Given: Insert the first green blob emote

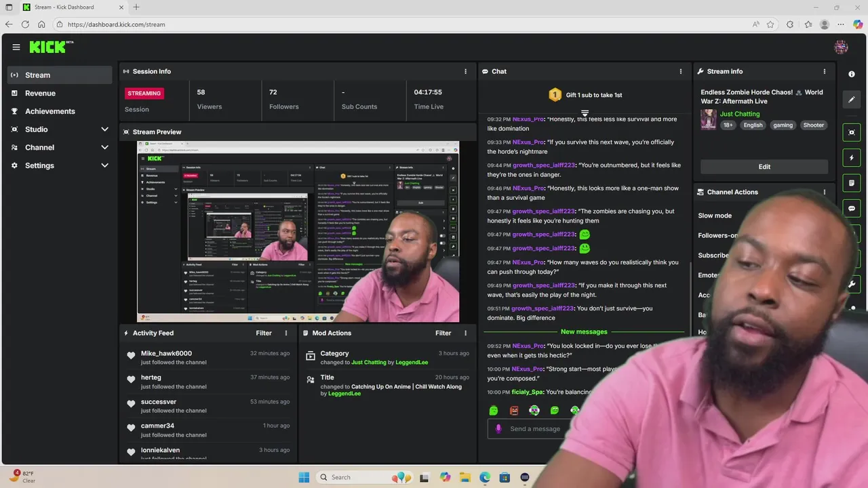Looking at the screenshot, I should click(x=494, y=411).
